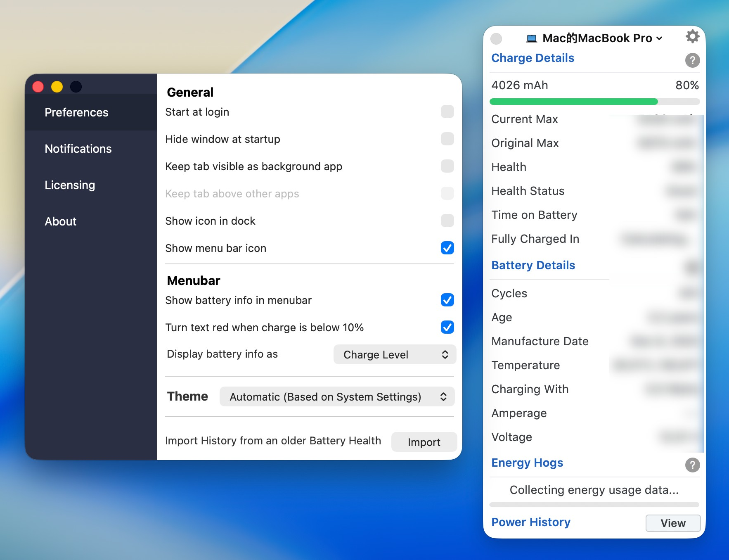Enable Hide window at startup
Screen dimensions: 729x560
click(x=447, y=139)
